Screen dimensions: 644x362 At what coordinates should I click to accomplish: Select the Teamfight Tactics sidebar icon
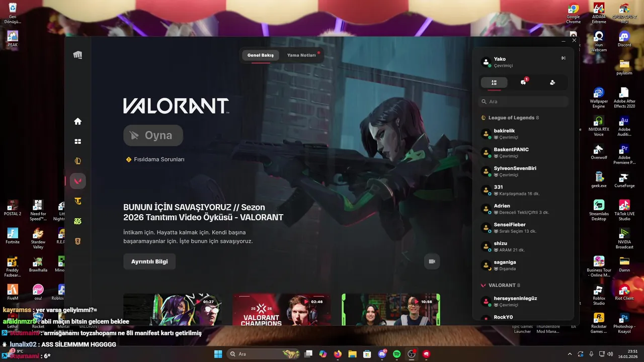coord(77,201)
